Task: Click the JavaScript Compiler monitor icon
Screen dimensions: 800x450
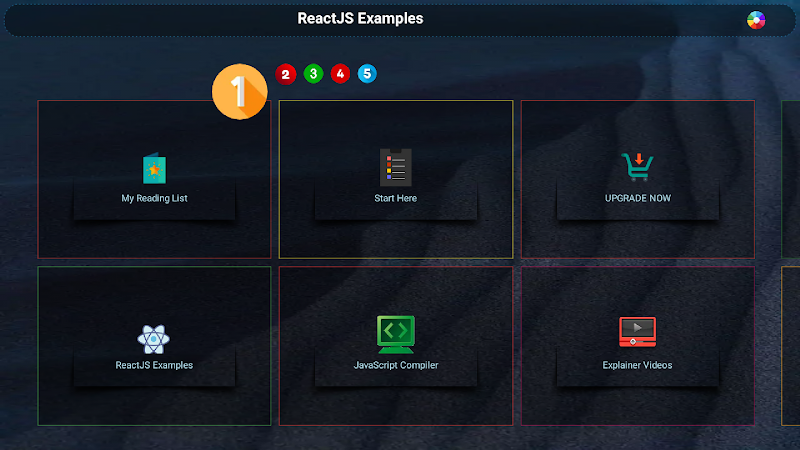Action: 396,334
